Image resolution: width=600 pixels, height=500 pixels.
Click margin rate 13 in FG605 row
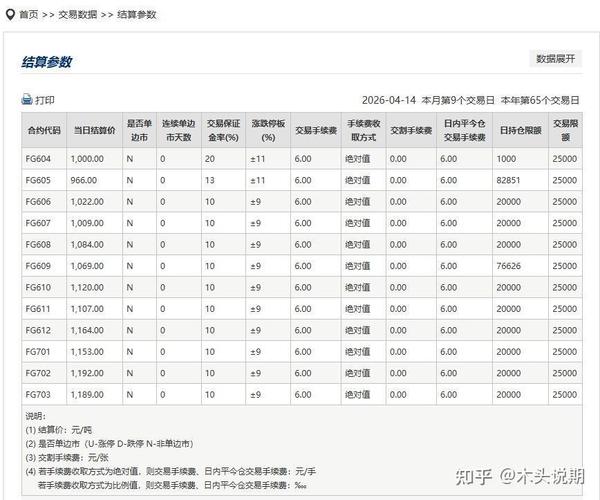[210, 180]
